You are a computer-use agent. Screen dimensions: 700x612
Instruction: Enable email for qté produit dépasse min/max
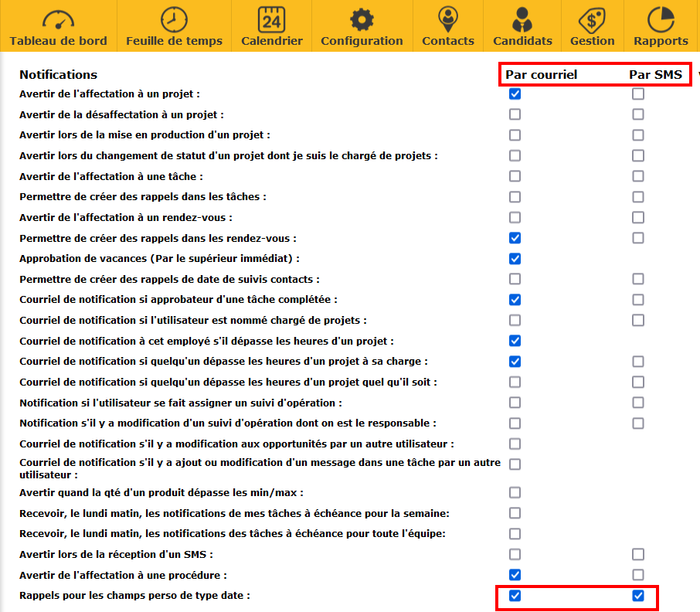tap(515, 492)
